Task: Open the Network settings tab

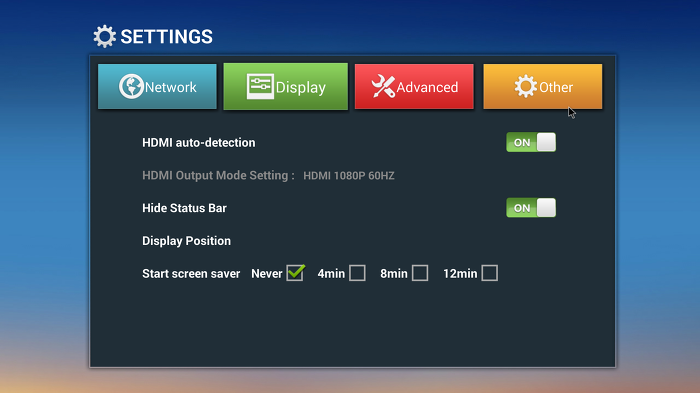Action: pos(157,86)
